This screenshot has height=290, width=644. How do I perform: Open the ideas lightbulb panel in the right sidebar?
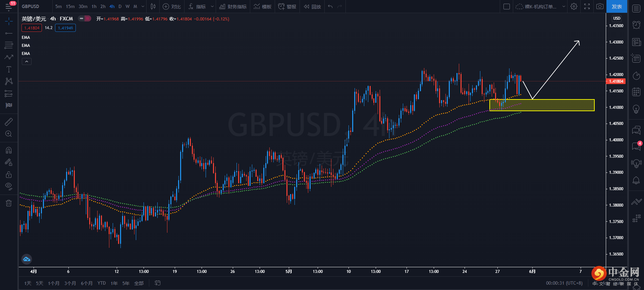pos(636,109)
